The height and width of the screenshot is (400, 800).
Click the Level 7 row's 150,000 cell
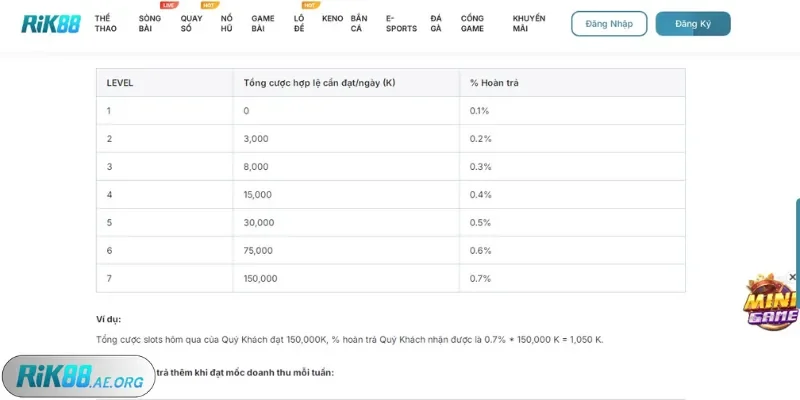click(x=261, y=278)
